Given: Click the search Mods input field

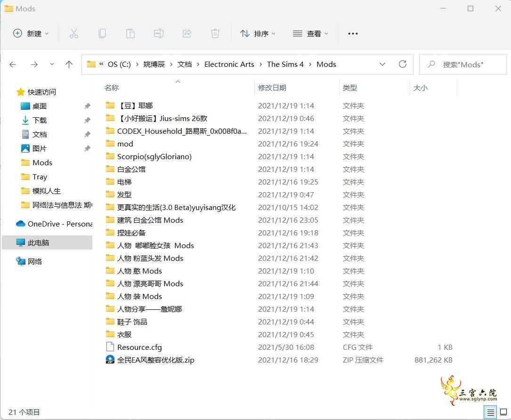Looking at the screenshot, I should (463, 65).
